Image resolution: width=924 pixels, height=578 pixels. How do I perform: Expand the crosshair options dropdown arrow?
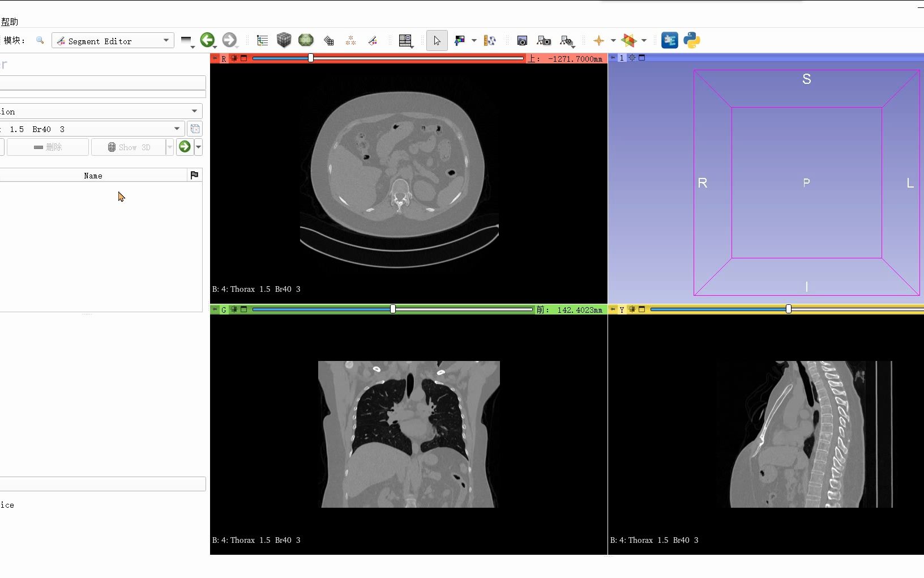(613, 40)
